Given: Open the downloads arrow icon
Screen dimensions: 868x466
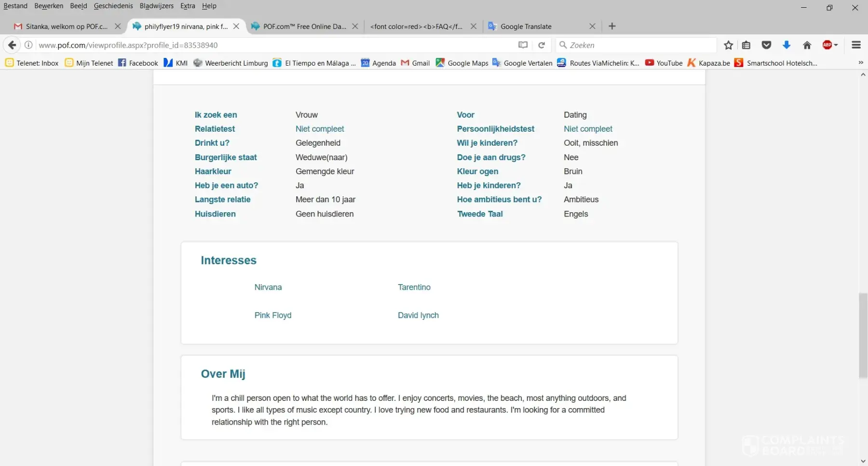Looking at the screenshot, I should tap(787, 45).
